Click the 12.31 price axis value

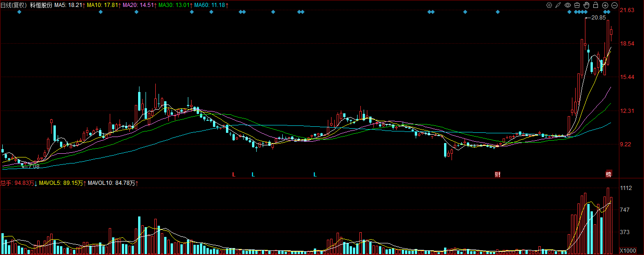[x=628, y=111]
